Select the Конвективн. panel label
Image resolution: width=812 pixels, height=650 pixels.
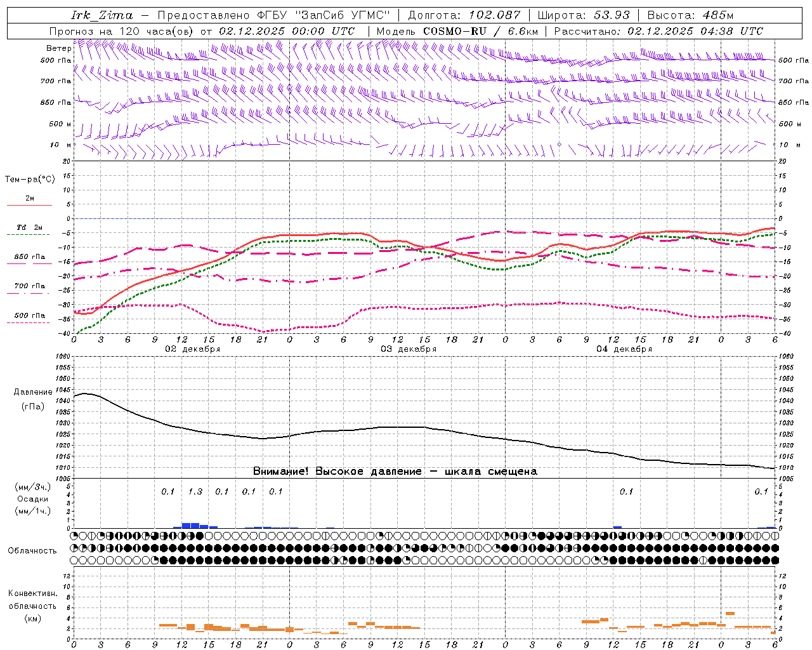[x=32, y=594]
